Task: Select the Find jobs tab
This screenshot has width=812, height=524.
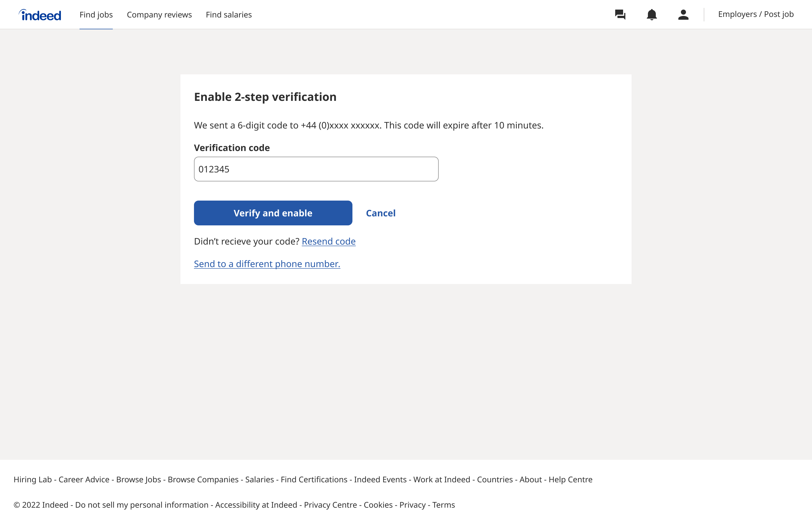Action: pos(96,14)
